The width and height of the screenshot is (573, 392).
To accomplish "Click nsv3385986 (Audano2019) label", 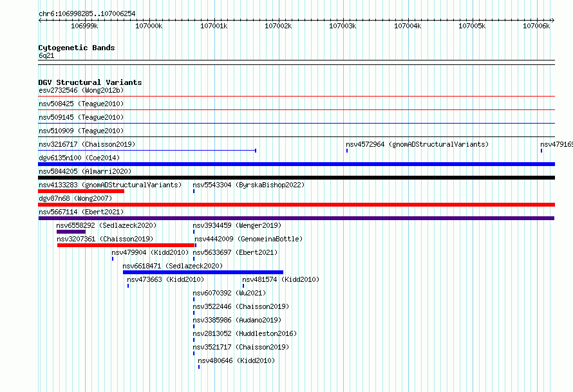I will (x=237, y=320).
